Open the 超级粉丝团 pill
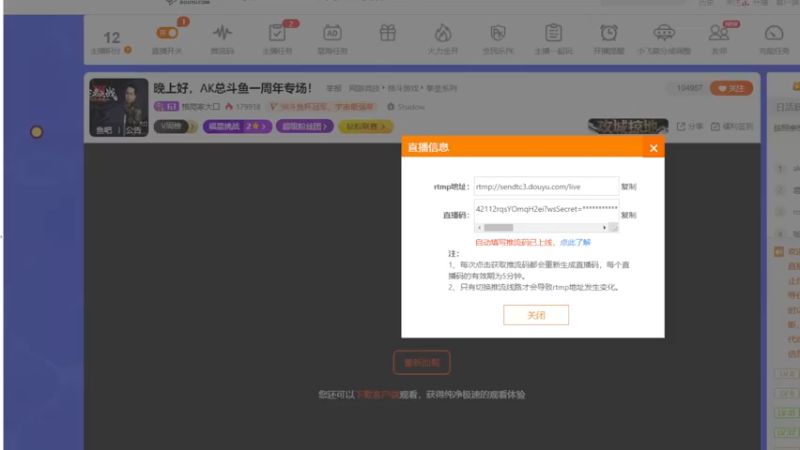Image resolution: width=800 pixels, height=450 pixels. pyautogui.click(x=305, y=126)
